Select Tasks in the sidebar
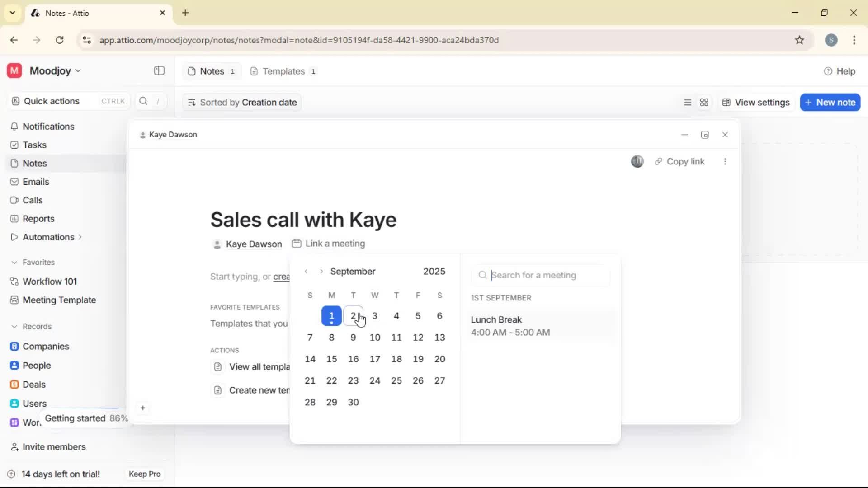 click(34, 145)
